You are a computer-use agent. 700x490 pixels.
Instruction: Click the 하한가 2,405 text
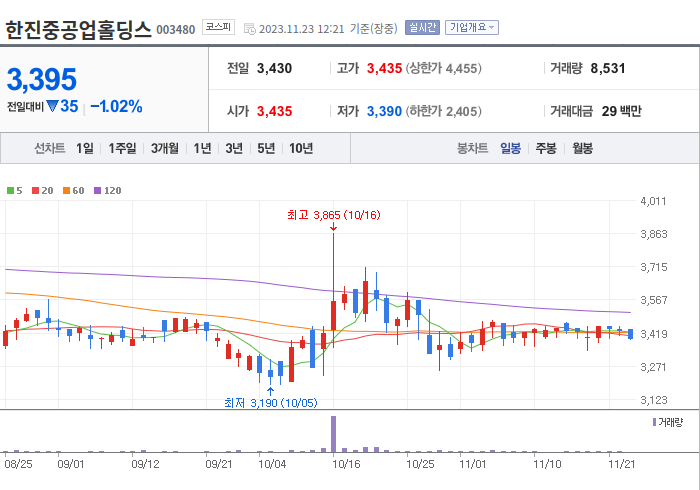coord(443,111)
